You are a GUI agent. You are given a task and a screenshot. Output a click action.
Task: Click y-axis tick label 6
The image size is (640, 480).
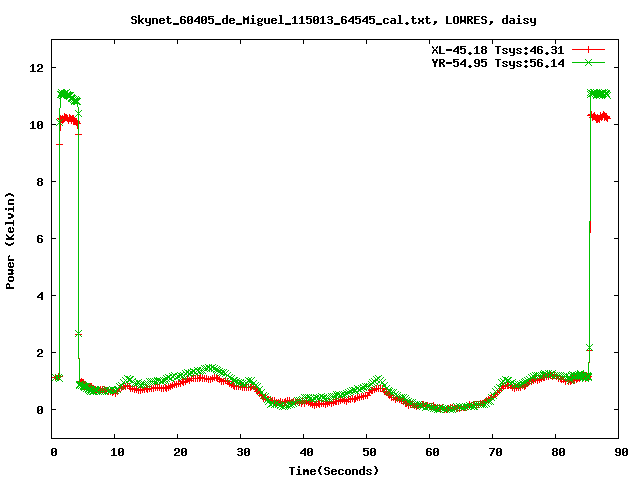pos(40,239)
